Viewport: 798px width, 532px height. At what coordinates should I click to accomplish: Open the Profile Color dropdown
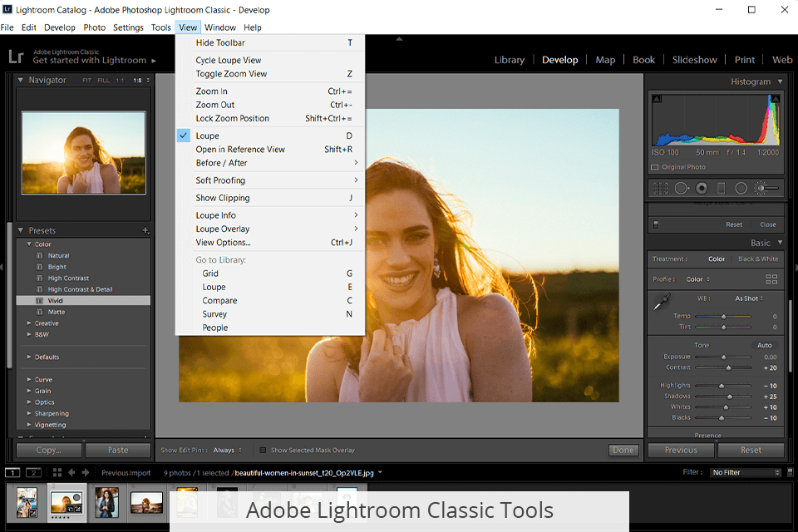(x=697, y=279)
